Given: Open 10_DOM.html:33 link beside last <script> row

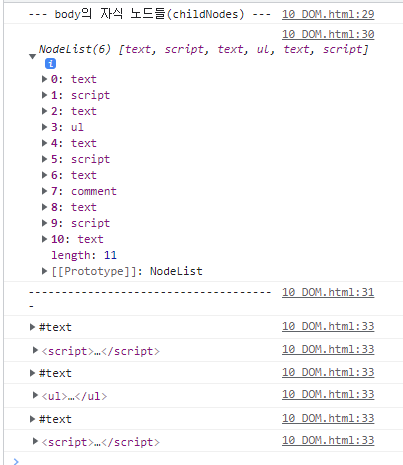Looking at the screenshot, I should click(328, 440).
